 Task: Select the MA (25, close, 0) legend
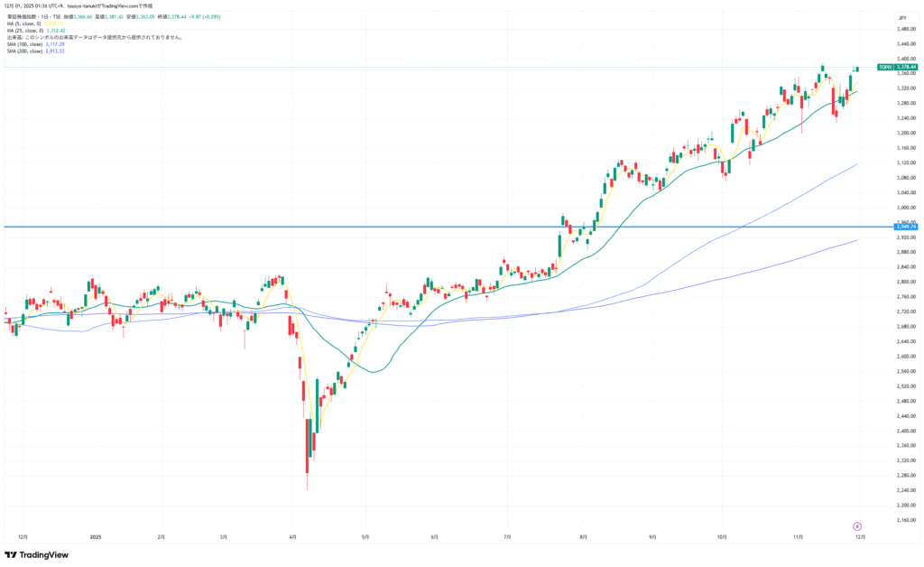25,31
